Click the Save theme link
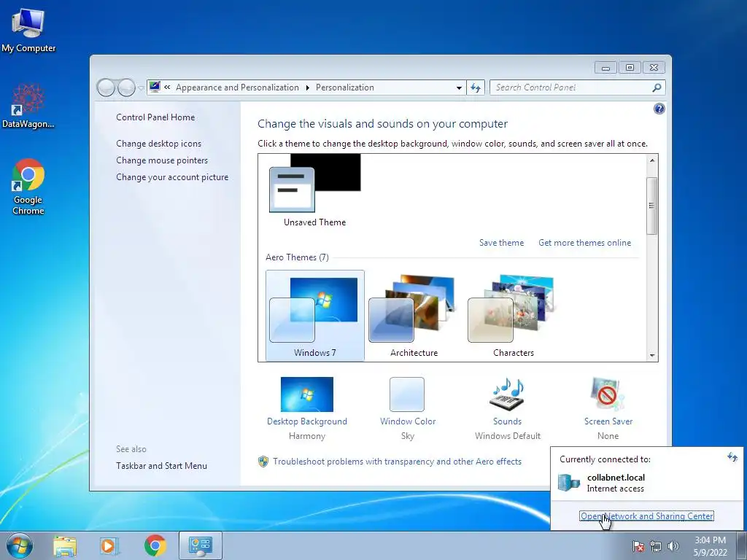 [x=501, y=242]
